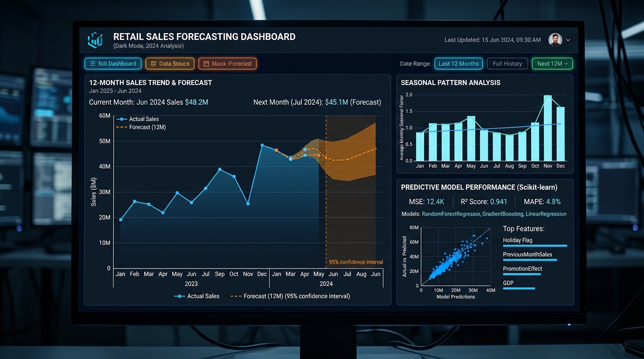
Task: Select the Dec bar in the seasonal chart
Action: pos(560,134)
